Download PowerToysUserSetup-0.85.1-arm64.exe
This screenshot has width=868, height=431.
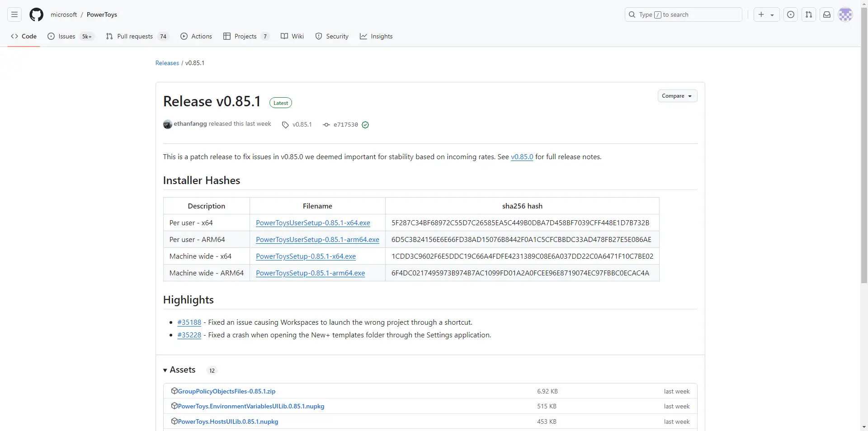tap(317, 239)
